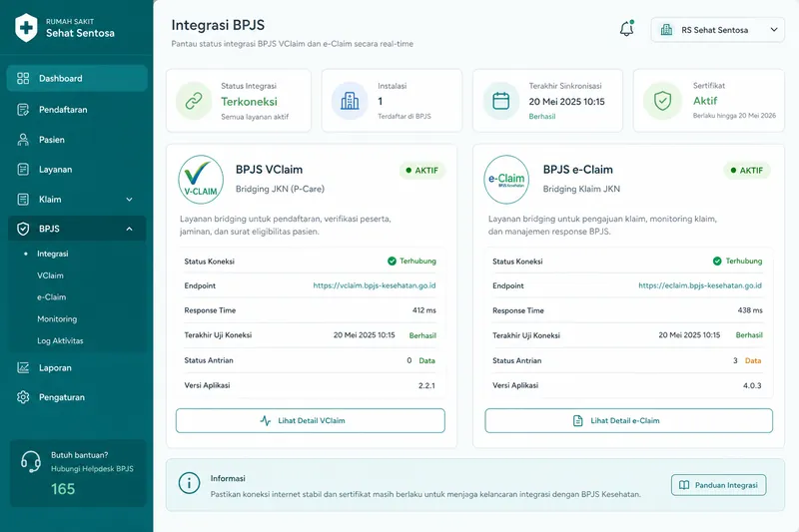Click the Pengaturan gear icon
Viewport: 799px width, 532px height.
point(23,397)
